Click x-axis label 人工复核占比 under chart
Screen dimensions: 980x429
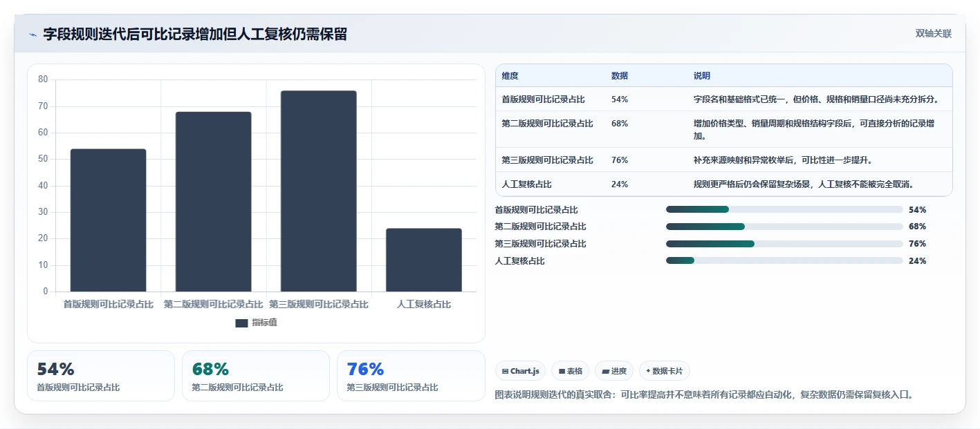tap(424, 304)
